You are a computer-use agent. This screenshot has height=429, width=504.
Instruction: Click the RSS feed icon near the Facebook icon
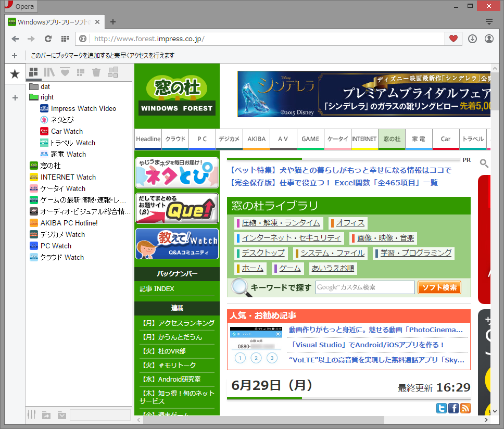465,408
